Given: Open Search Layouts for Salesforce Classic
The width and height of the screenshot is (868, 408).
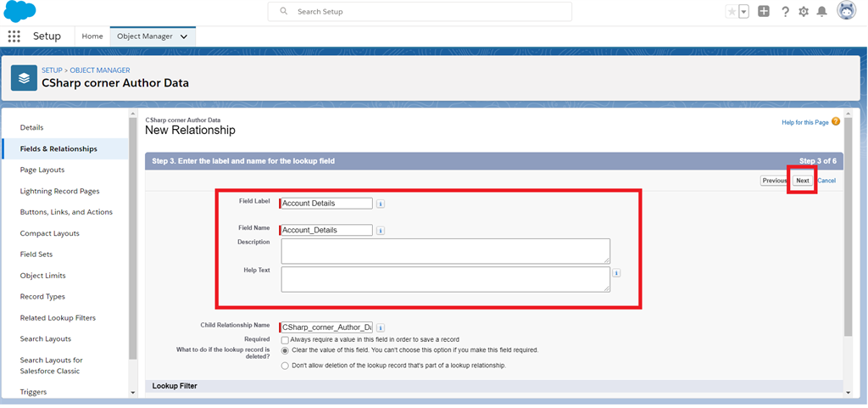Looking at the screenshot, I should pos(51,366).
